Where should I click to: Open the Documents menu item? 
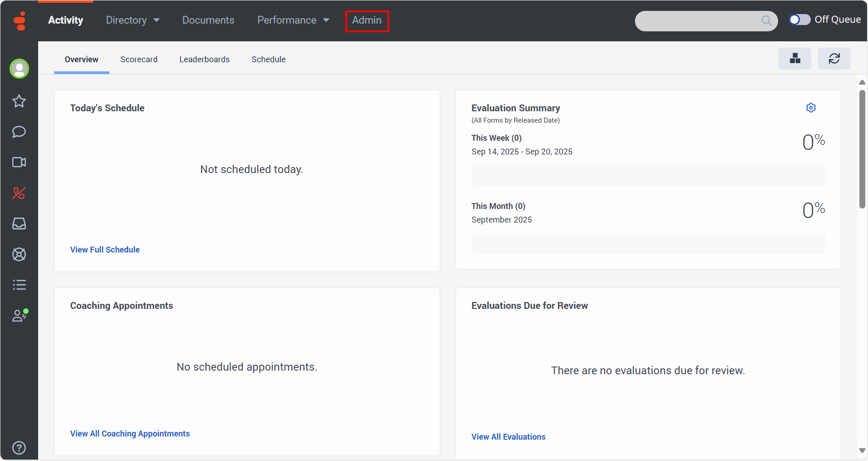click(208, 20)
